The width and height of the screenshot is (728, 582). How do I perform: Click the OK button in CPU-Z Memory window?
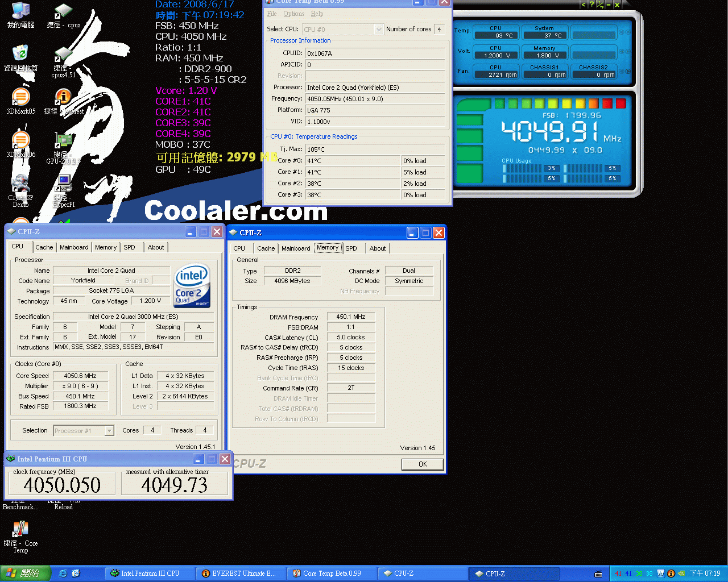(x=423, y=464)
